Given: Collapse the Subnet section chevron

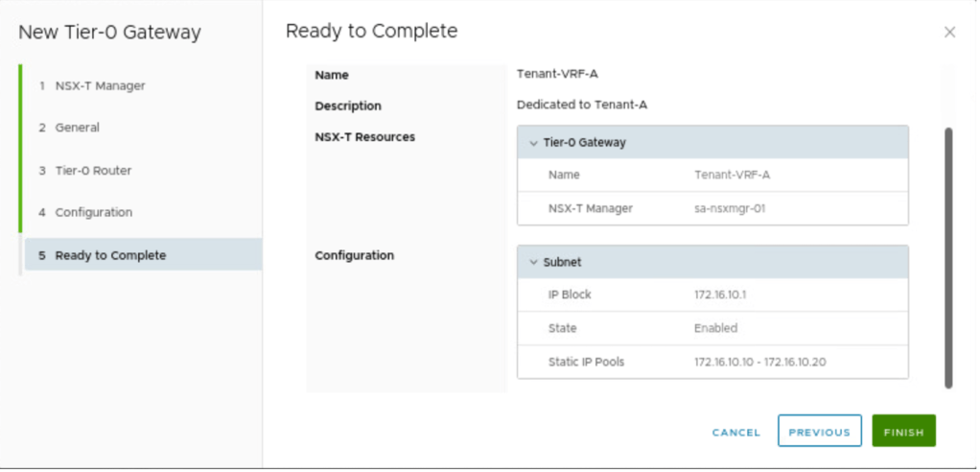Looking at the screenshot, I should coord(533,262).
